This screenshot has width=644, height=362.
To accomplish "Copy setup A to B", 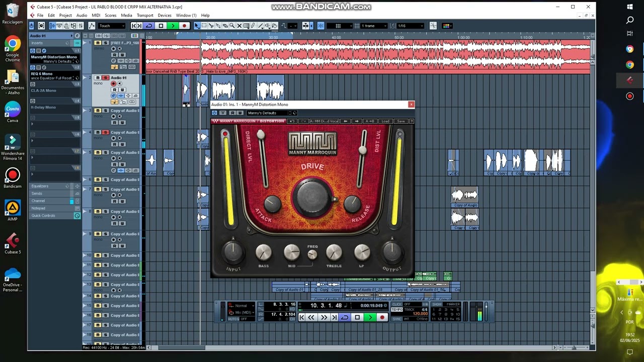I will click(370, 121).
